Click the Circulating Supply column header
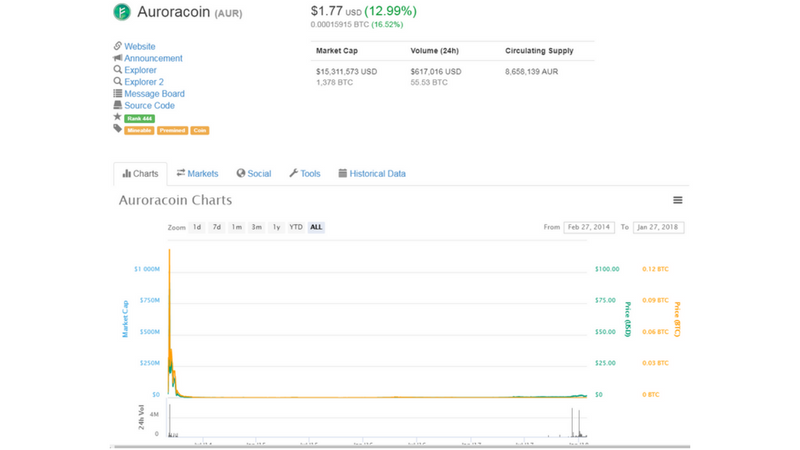The height and width of the screenshot is (450, 800). (x=539, y=51)
